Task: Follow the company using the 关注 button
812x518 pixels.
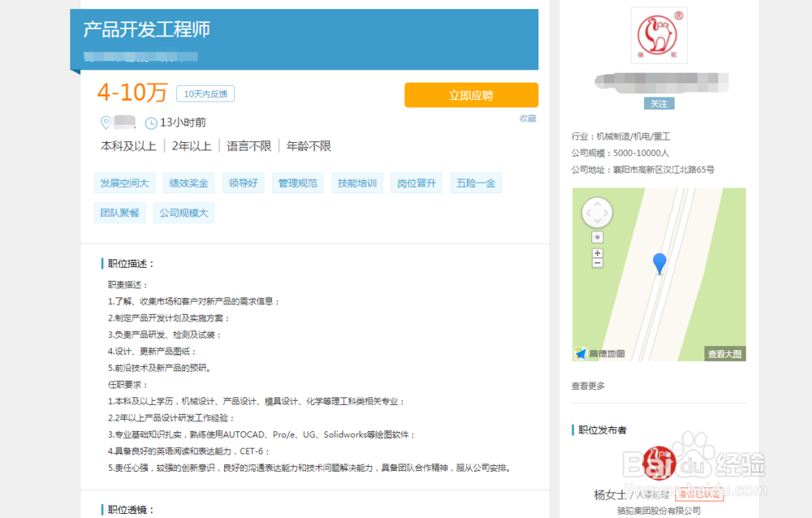Action: pyautogui.click(x=659, y=103)
